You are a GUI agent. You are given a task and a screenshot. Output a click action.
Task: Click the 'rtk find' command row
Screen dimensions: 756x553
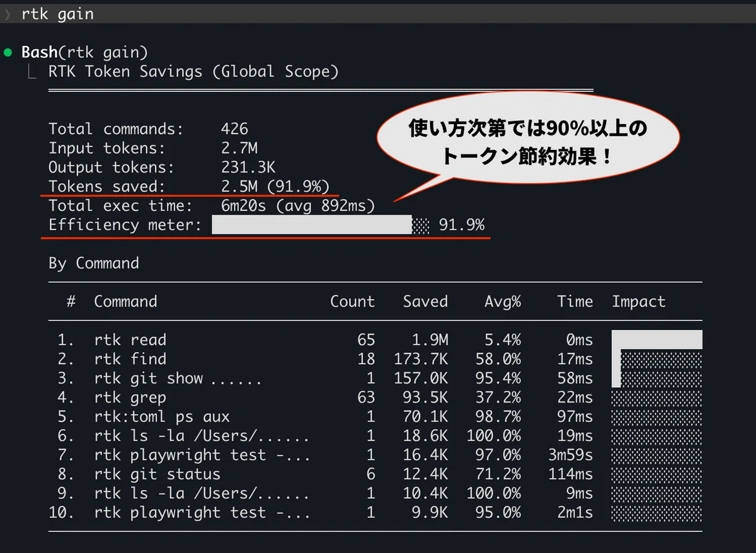[x=375, y=359]
